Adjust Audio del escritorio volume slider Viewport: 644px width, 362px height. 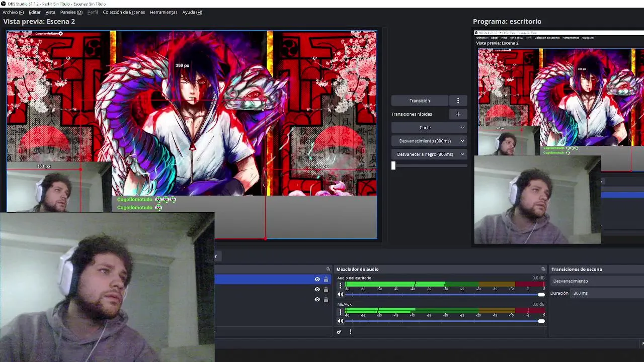point(445,294)
